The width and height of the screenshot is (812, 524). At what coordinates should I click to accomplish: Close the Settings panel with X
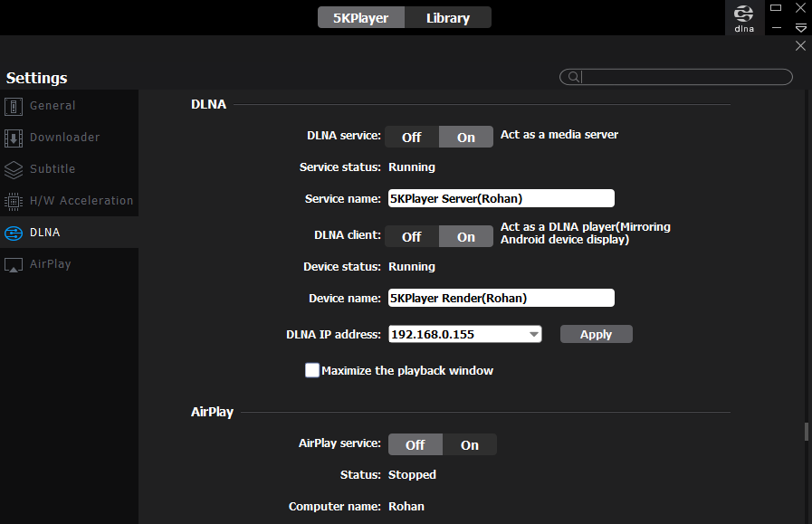pyautogui.click(x=800, y=45)
